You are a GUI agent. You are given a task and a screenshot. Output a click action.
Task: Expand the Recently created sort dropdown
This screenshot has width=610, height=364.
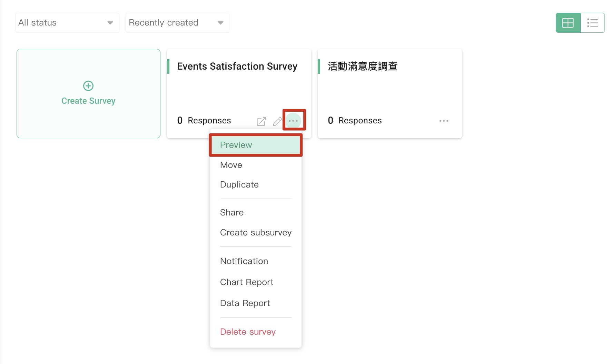pos(177,22)
